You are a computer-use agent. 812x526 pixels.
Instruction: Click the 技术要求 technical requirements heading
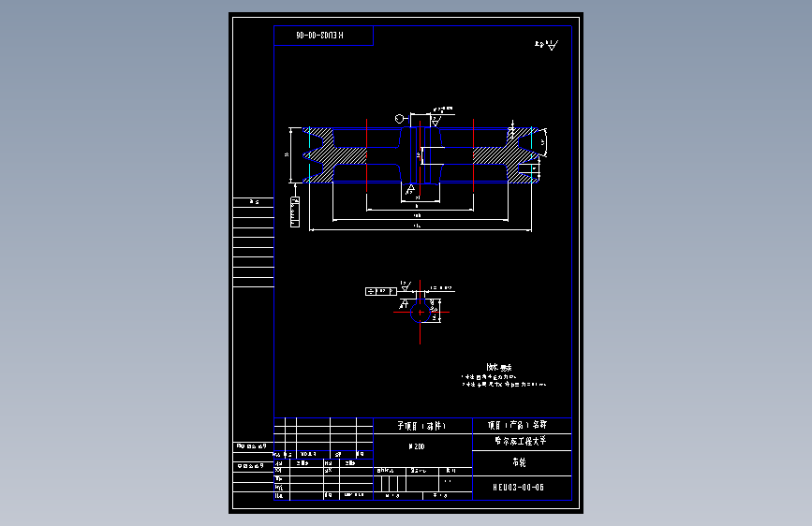(499, 367)
